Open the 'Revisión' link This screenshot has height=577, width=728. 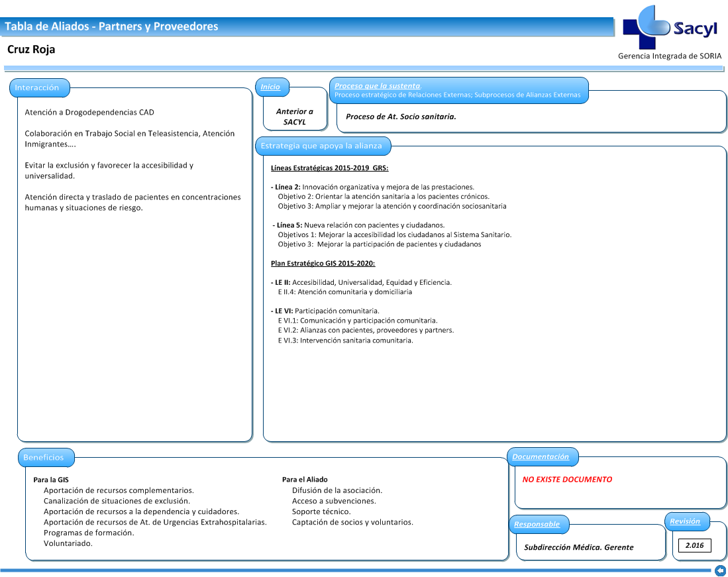coord(685,521)
